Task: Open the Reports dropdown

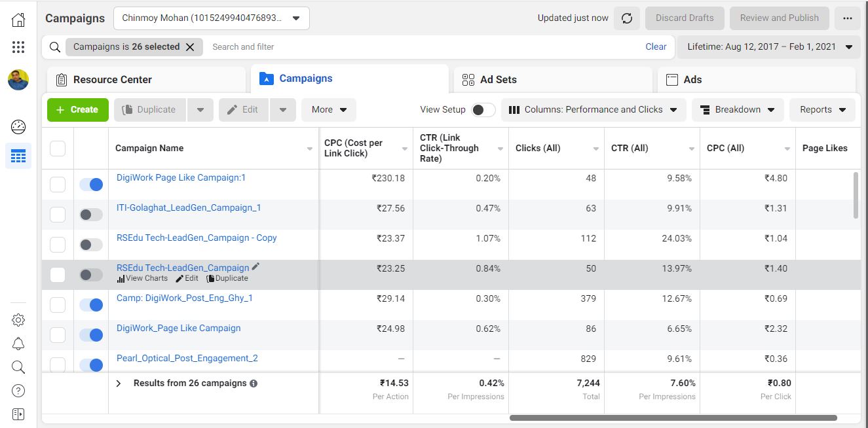Action: (x=823, y=110)
